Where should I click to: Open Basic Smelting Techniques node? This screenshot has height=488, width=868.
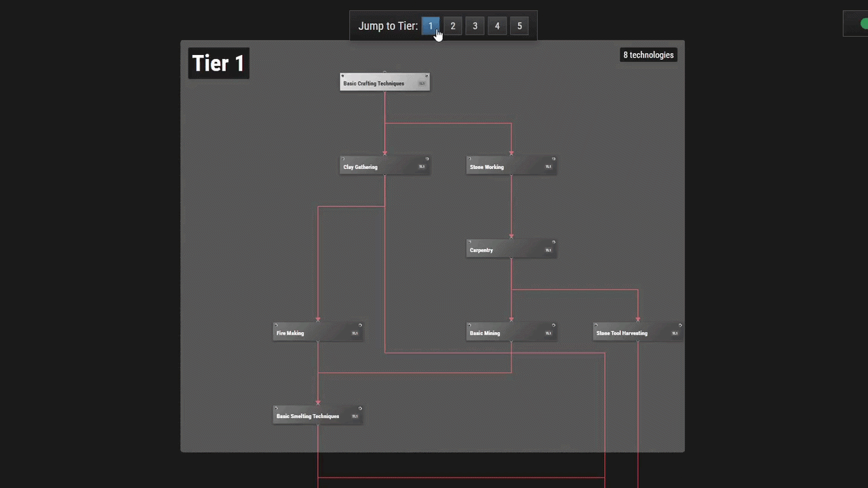pyautogui.click(x=318, y=415)
